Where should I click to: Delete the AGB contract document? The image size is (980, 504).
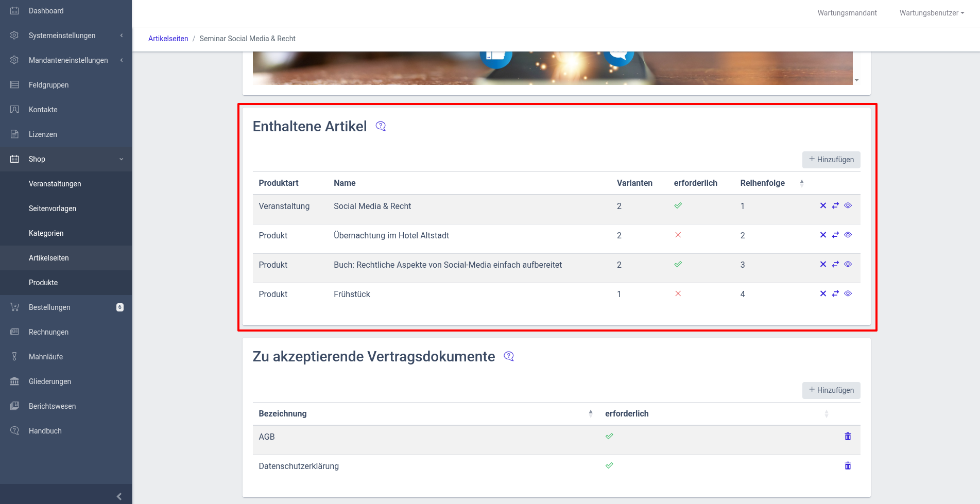pos(848,437)
